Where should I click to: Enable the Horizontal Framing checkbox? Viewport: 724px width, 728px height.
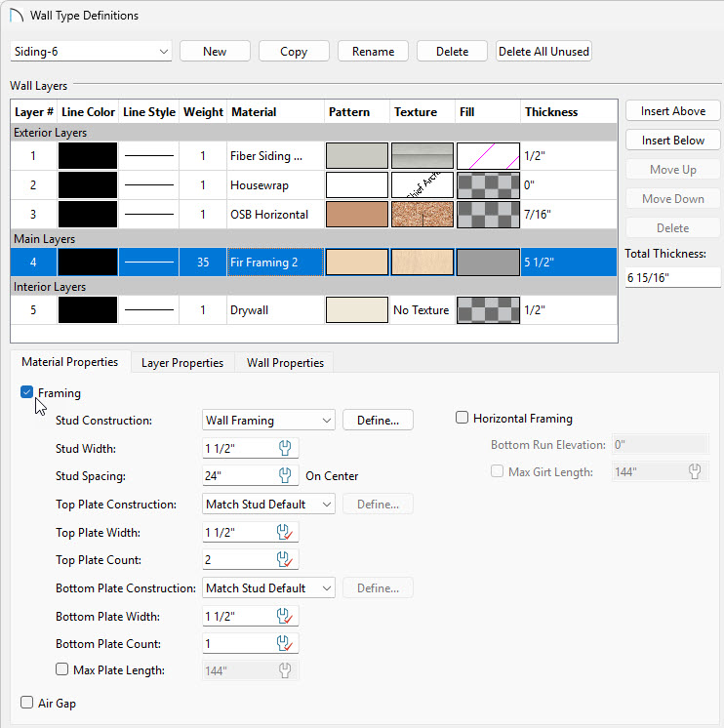462,418
